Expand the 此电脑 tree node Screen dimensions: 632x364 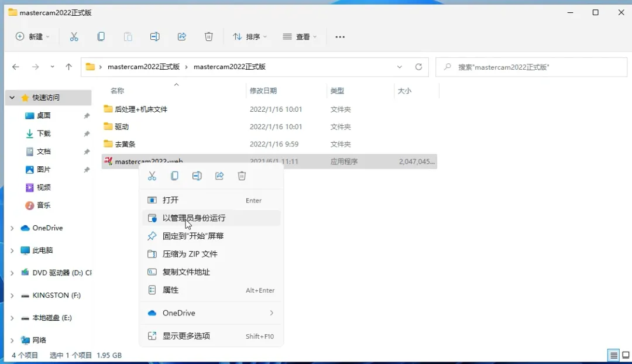click(12, 250)
